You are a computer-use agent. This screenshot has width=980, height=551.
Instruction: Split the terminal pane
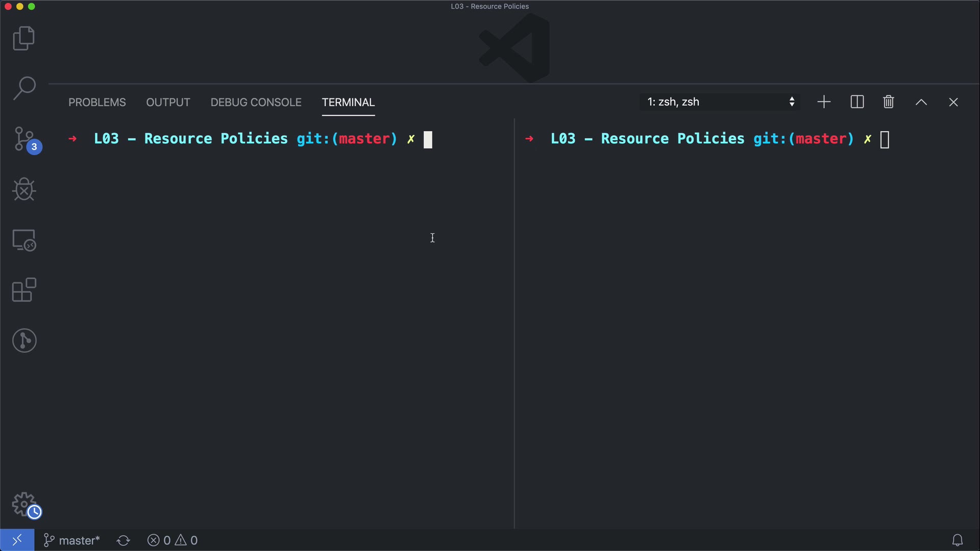pos(857,102)
